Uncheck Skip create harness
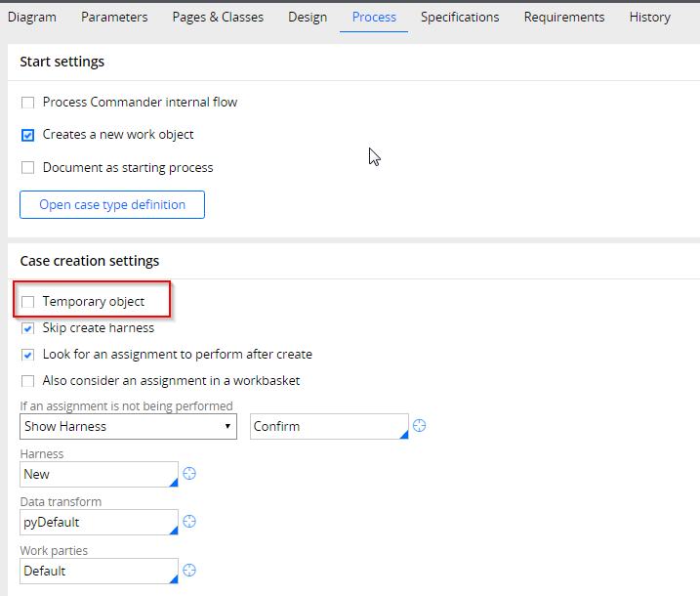 pyautogui.click(x=27, y=328)
